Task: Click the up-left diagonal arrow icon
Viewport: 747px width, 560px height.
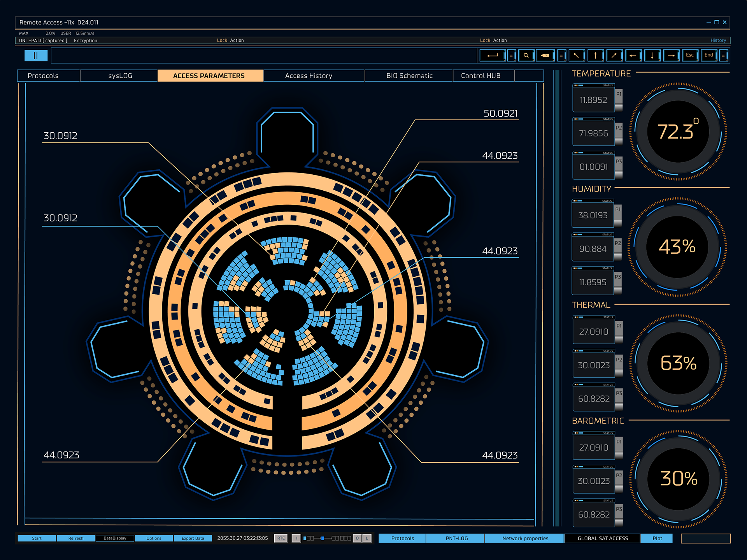Action: [x=576, y=56]
